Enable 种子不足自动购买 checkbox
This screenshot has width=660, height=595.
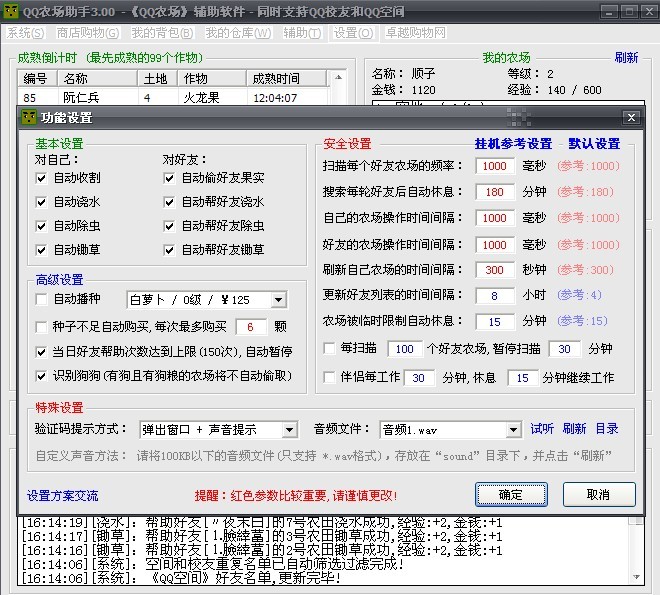click(41, 327)
